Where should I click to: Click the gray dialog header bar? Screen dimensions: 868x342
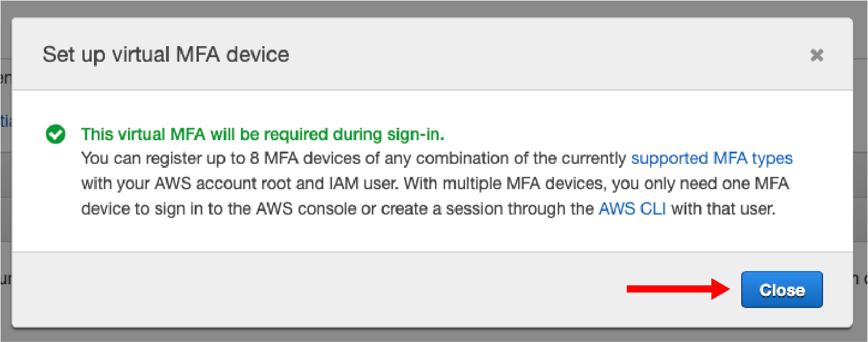coord(432,54)
